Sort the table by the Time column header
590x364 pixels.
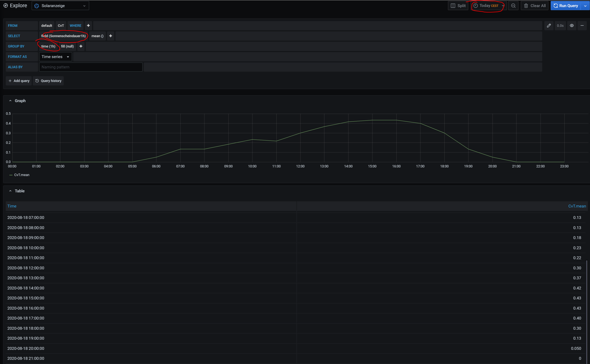(x=12, y=206)
